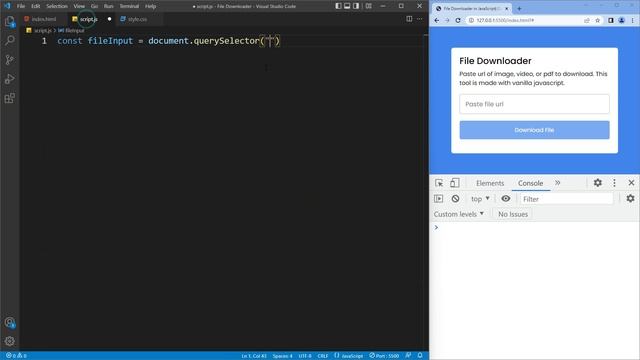The image size is (640, 360).
Task: Open editor More Actions ellipsis
Action: click(420, 19)
